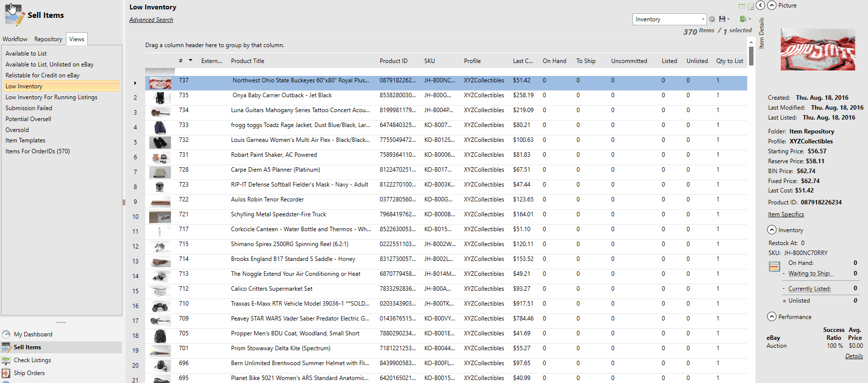Click thumbnail of Onya Baby Carrier row
The width and height of the screenshot is (868, 383).
tap(160, 98)
